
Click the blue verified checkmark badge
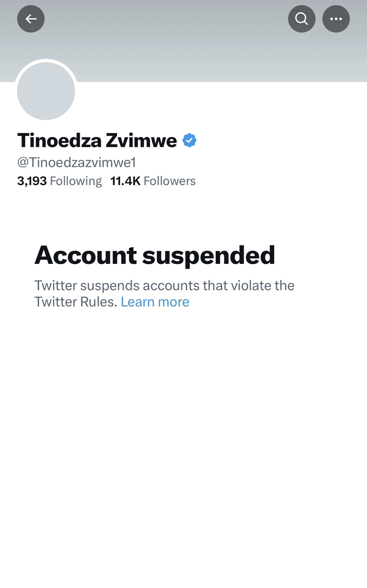[190, 140]
